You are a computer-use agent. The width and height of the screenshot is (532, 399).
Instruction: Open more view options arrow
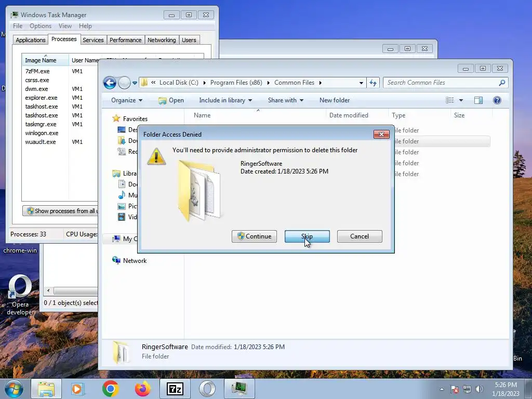click(461, 100)
